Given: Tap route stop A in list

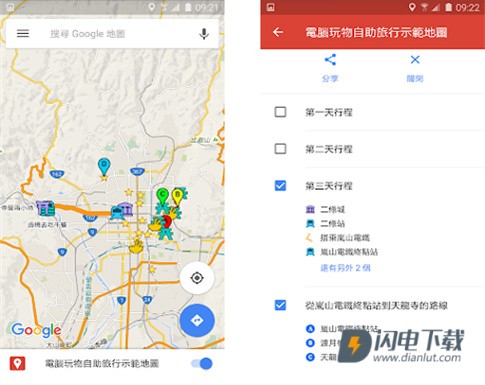Looking at the screenshot, I should [310, 329].
